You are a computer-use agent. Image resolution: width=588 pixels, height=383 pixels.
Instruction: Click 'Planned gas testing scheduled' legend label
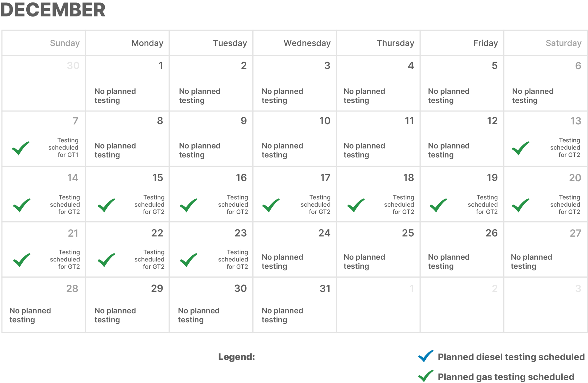[x=506, y=377]
